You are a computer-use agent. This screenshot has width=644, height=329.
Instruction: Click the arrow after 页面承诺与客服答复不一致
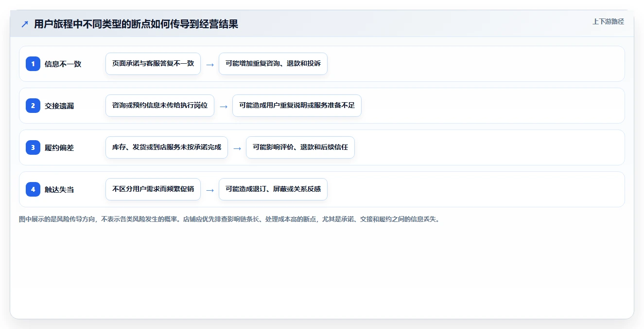click(x=210, y=64)
